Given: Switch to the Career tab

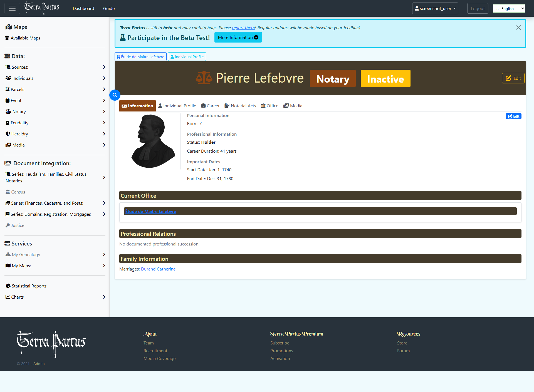Looking at the screenshot, I should [210, 106].
